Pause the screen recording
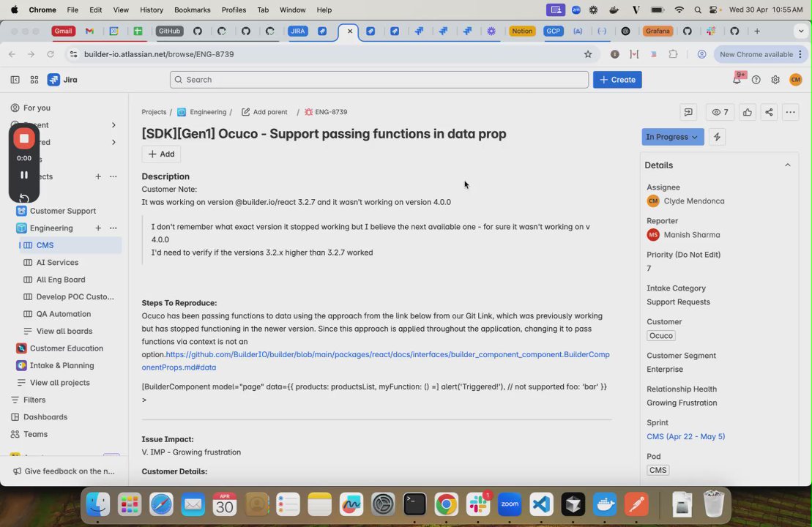 coord(24,175)
